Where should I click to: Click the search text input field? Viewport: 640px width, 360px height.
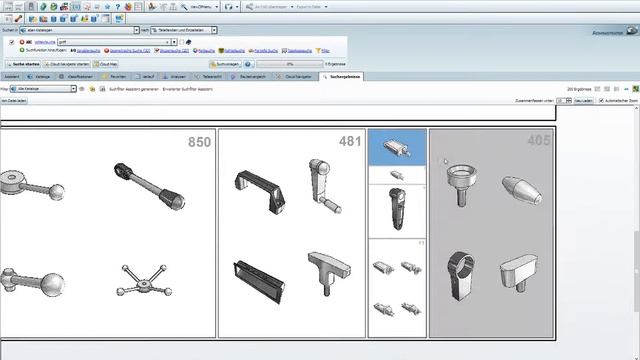tap(114, 42)
